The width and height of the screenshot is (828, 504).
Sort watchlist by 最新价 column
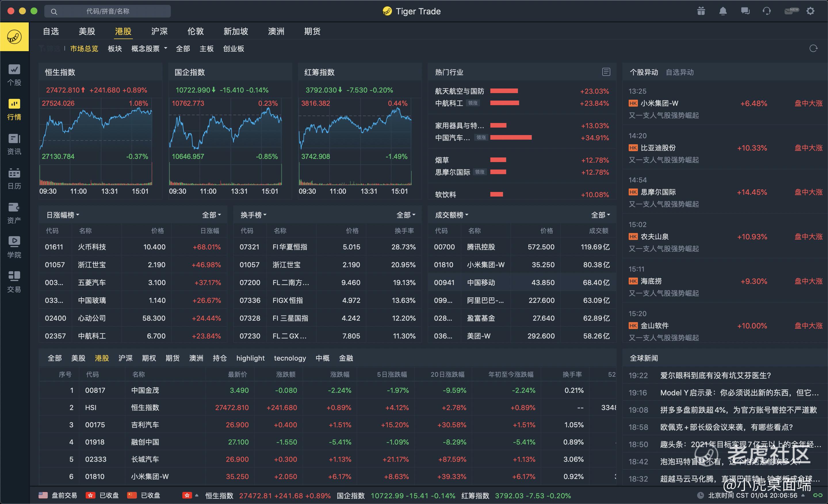(x=238, y=374)
